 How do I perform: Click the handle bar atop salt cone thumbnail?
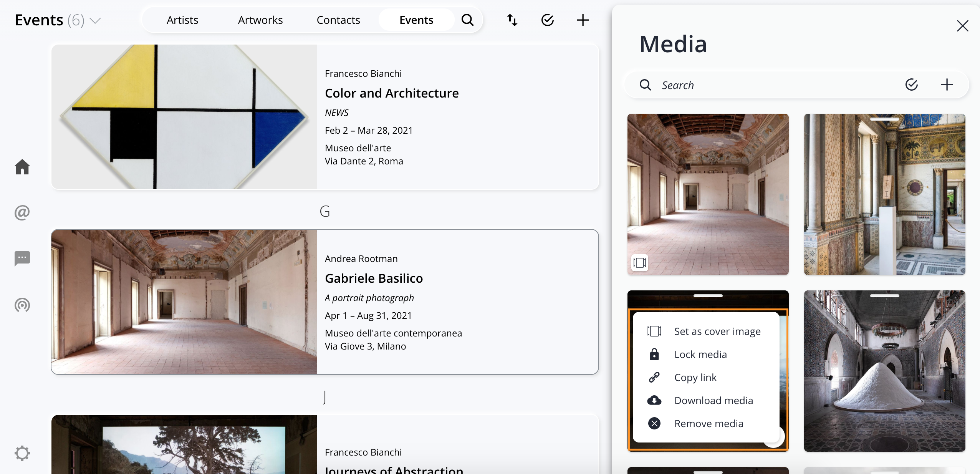pyautogui.click(x=885, y=295)
